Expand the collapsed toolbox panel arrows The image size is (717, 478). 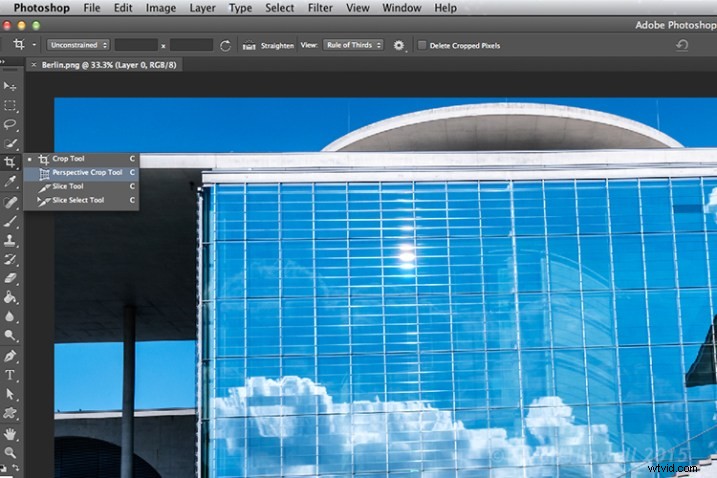click(x=3, y=61)
